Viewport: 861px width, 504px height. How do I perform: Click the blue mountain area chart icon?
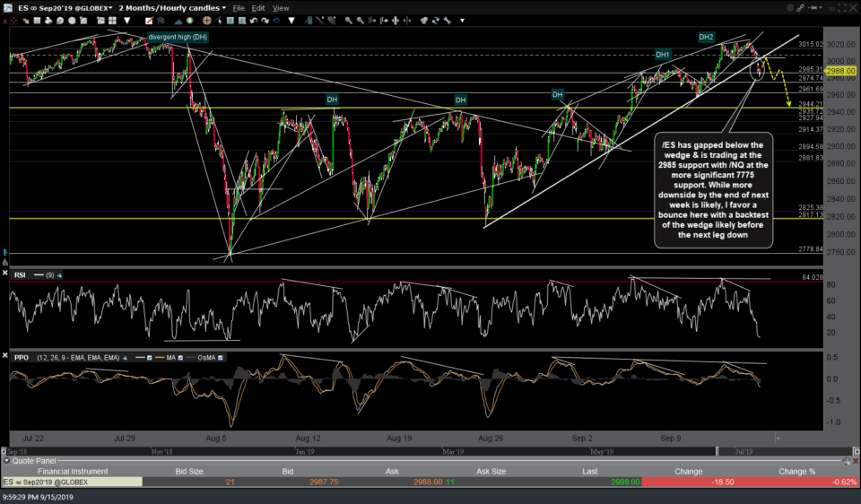coord(178,21)
